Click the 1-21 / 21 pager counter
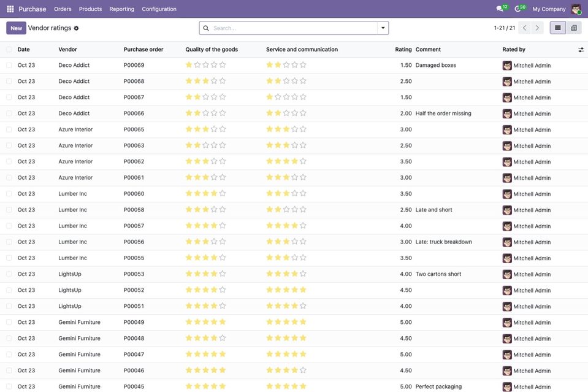Viewport: 588px width, 392px height. click(x=505, y=28)
